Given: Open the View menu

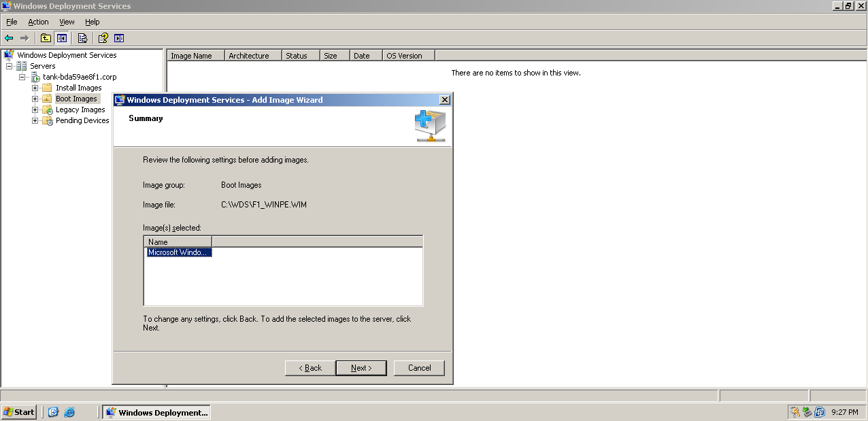Looking at the screenshot, I should 67,22.
